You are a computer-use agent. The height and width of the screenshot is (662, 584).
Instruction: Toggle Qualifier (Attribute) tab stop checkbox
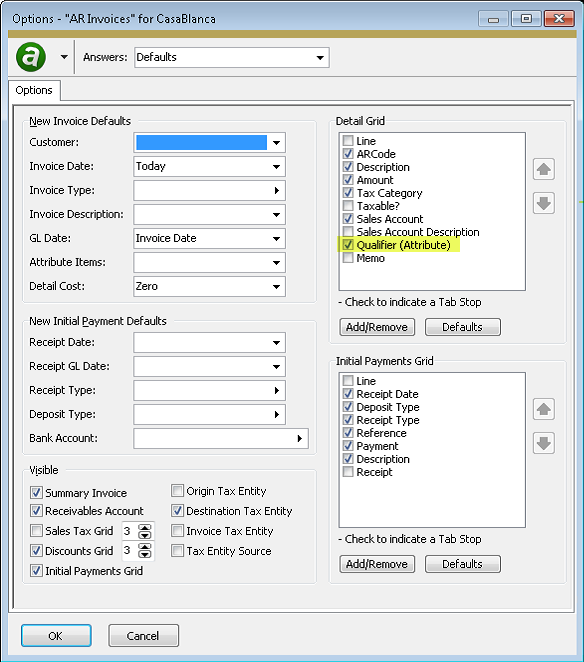coord(348,245)
